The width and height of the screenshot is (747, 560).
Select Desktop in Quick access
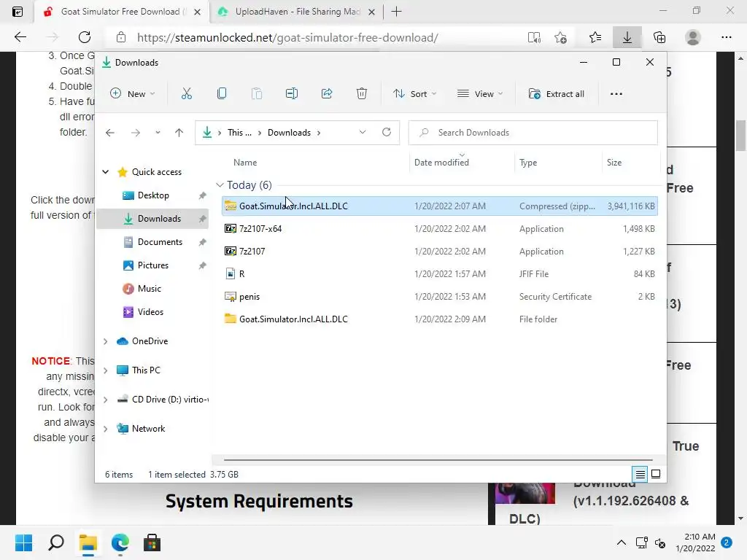pyautogui.click(x=153, y=195)
